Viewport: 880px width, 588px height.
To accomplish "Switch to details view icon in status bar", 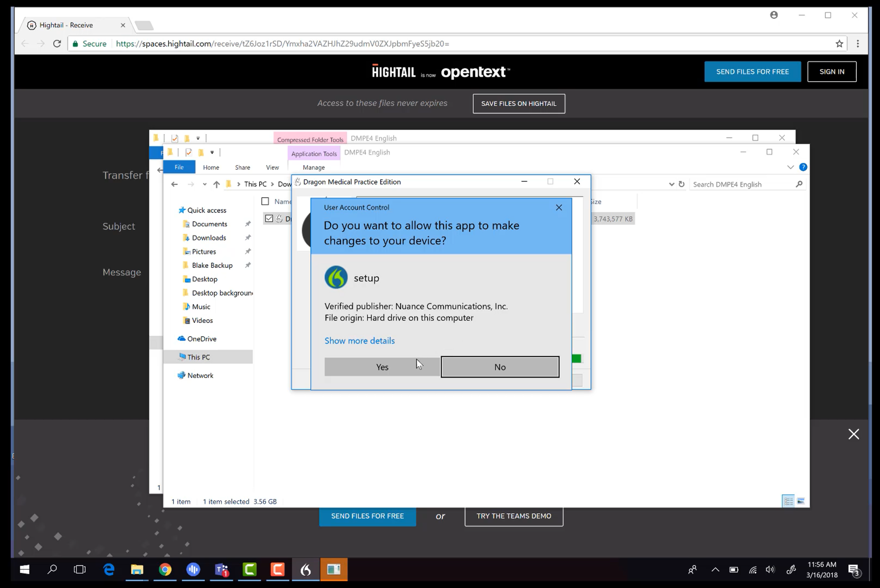I will click(788, 501).
